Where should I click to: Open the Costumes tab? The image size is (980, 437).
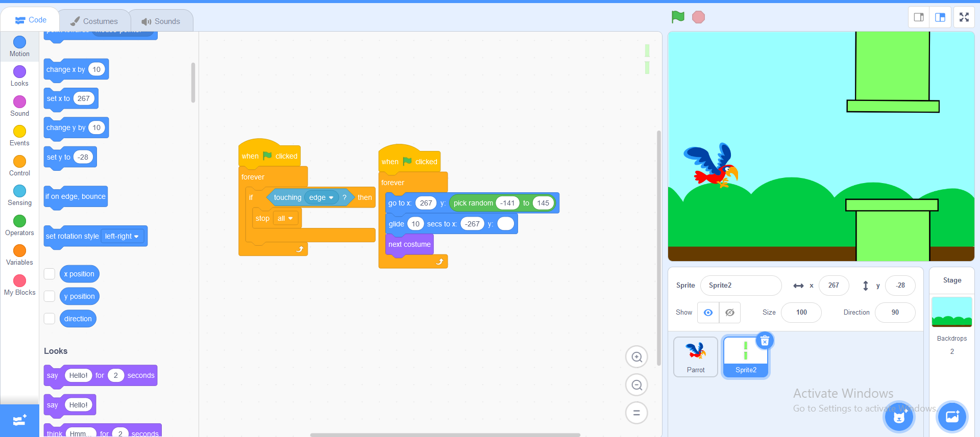click(94, 21)
